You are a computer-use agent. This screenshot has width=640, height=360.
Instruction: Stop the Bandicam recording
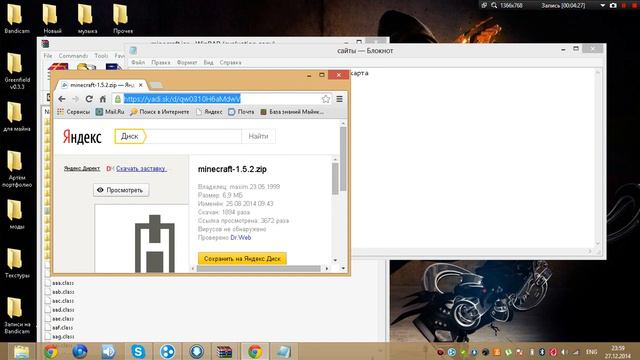click(634, 5)
